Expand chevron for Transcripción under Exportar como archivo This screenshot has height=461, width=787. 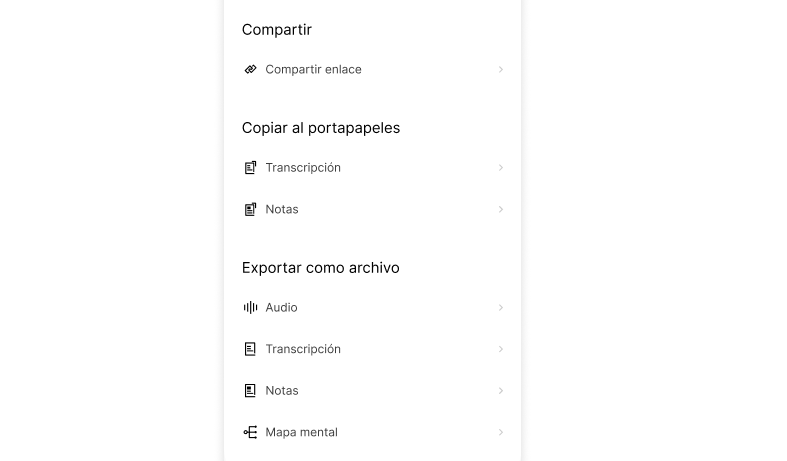(x=501, y=349)
